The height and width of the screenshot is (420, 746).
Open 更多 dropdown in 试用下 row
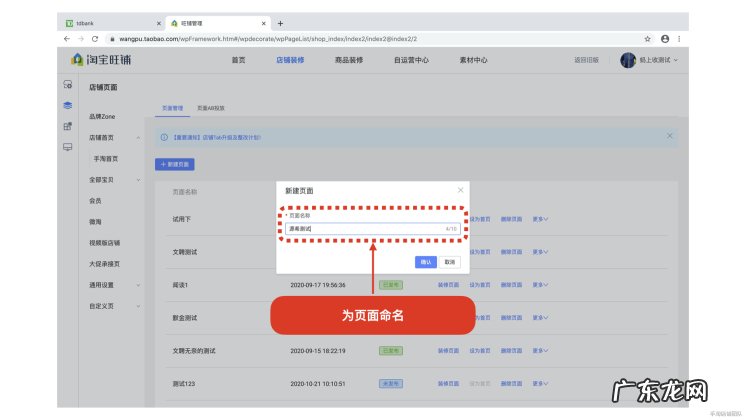coord(540,219)
